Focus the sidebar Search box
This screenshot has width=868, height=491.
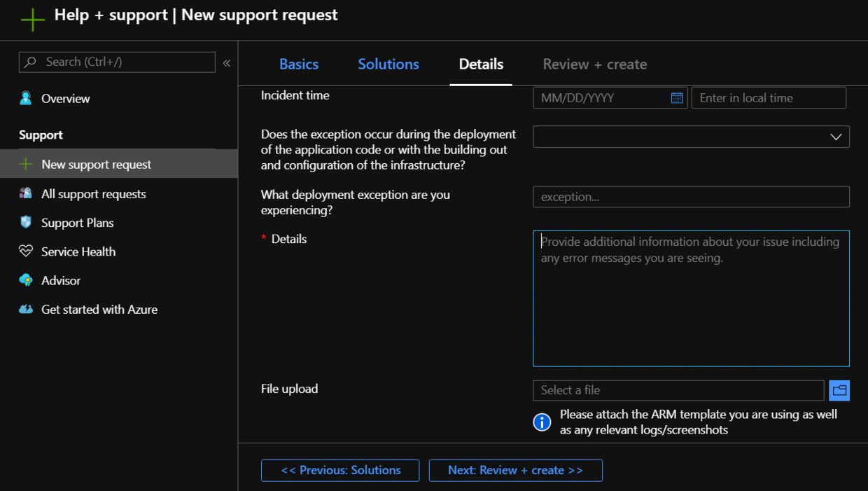tap(126, 62)
